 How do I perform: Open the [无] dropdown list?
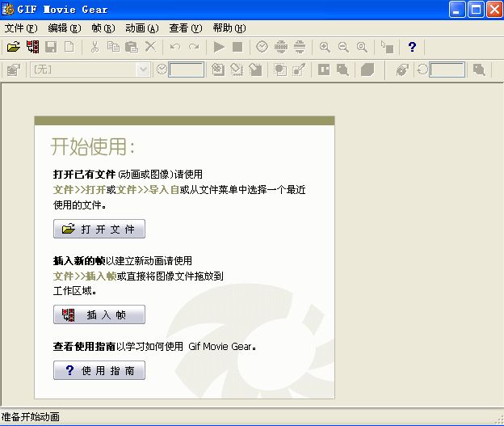[143, 70]
